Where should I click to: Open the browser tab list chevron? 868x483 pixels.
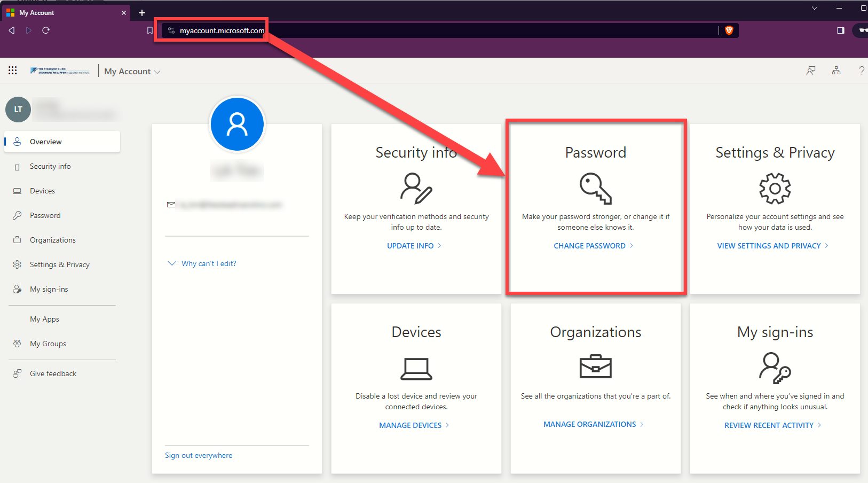(x=815, y=8)
